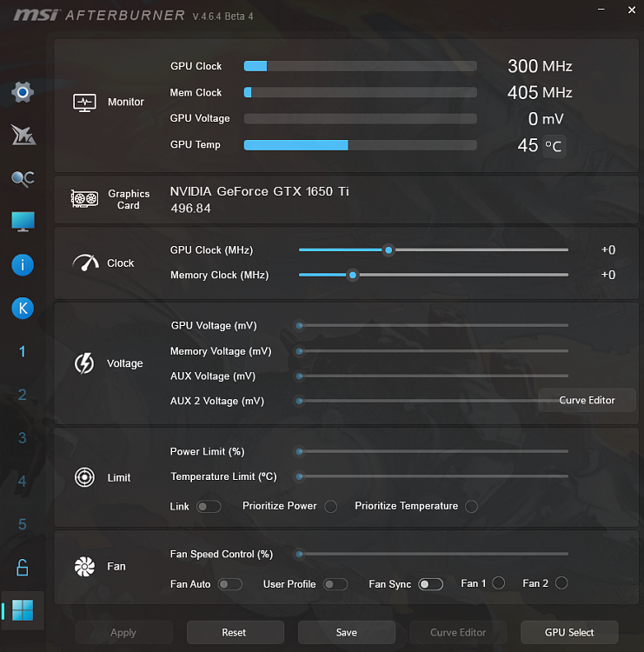
Task: Open the settings gear in sidebar
Action: [x=23, y=92]
